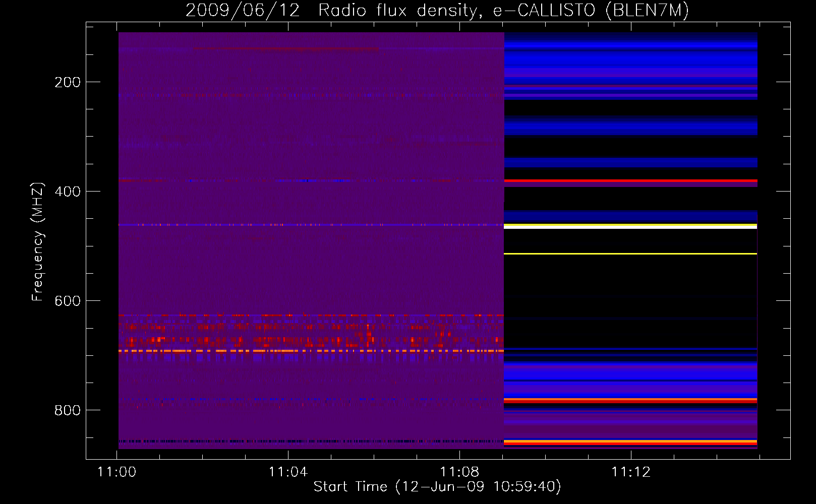Select the 800 frequency axis label
816x504 pixels.
tap(67, 410)
